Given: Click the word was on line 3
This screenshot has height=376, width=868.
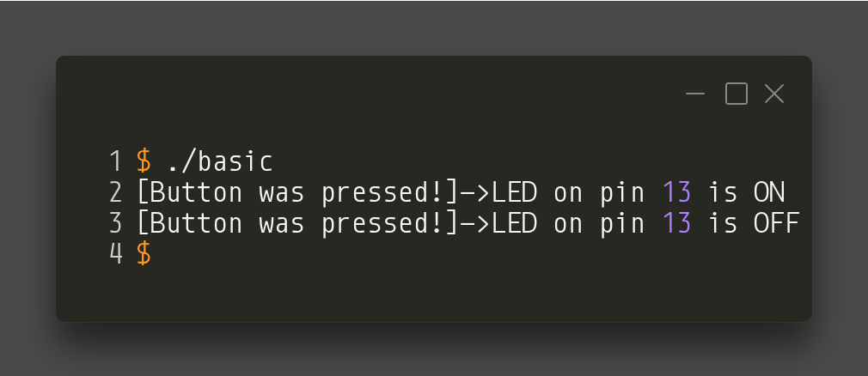Looking at the screenshot, I should click(x=281, y=223).
